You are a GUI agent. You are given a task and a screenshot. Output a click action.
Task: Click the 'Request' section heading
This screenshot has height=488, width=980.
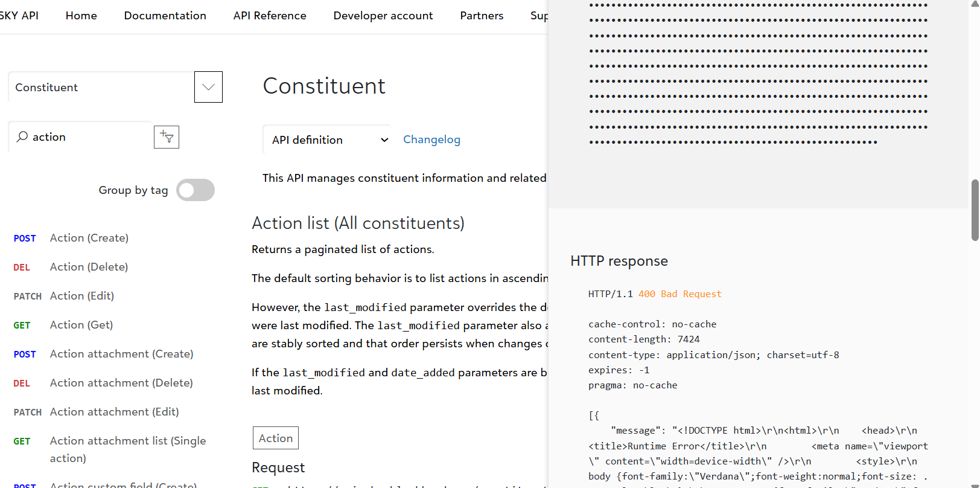[278, 467]
